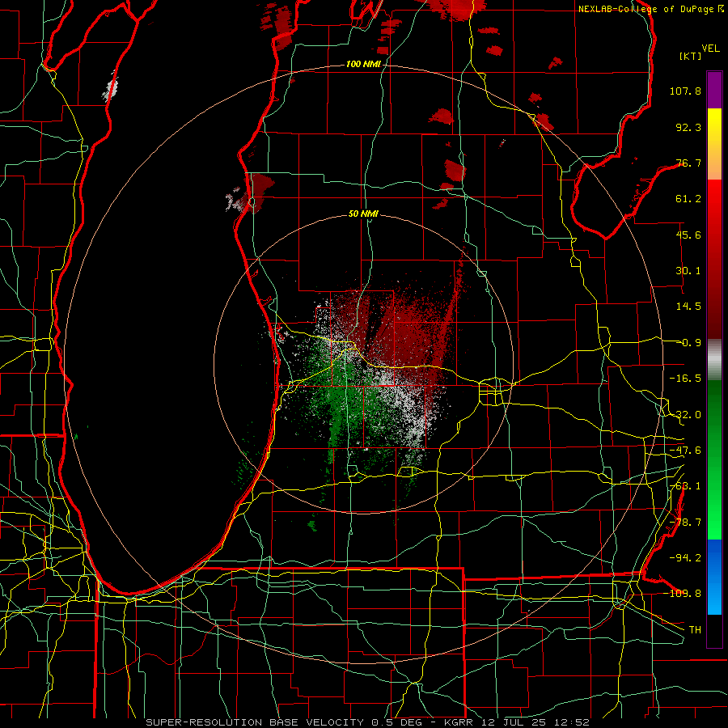The width and height of the screenshot is (728, 728).
Task: Click the 50 NMI range ring label
Action: point(363,214)
